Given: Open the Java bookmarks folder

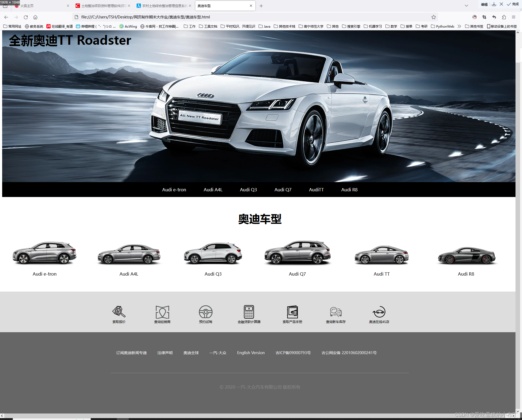Looking at the screenshot, I should 265,26.
